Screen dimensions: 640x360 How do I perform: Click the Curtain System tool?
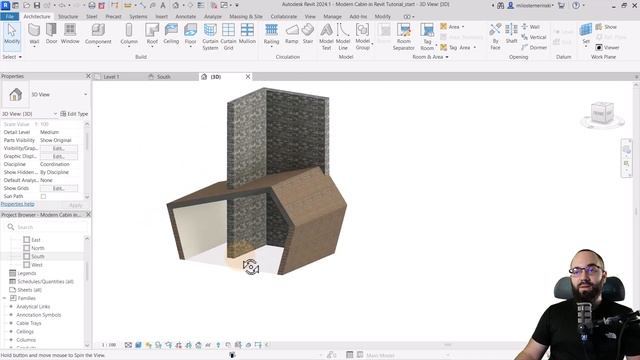click(x=210, y=37)
